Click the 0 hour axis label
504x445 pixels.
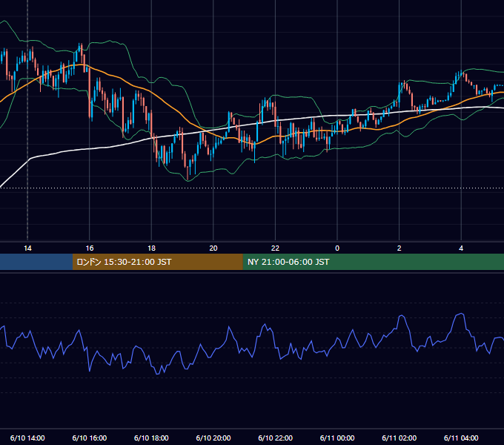(x=337, y=248)
